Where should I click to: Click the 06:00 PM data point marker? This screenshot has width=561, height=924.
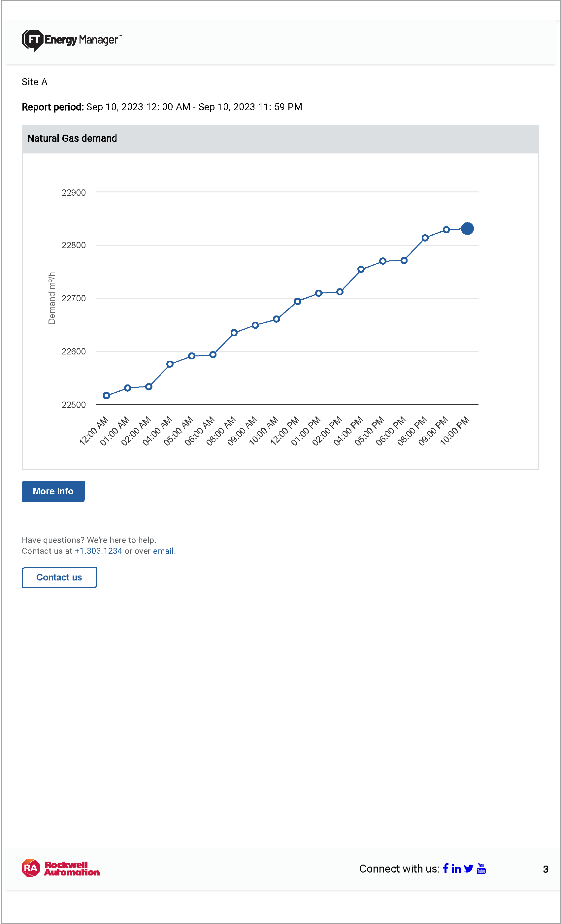[404, 260]
